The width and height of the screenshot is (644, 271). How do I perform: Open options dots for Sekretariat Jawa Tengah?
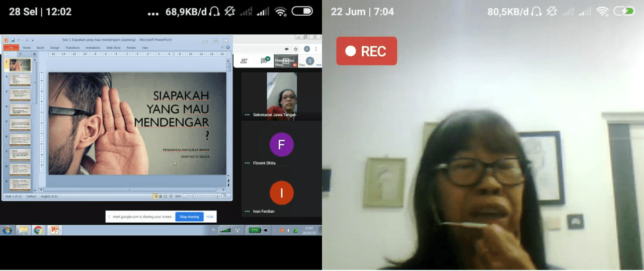point(247,115)
